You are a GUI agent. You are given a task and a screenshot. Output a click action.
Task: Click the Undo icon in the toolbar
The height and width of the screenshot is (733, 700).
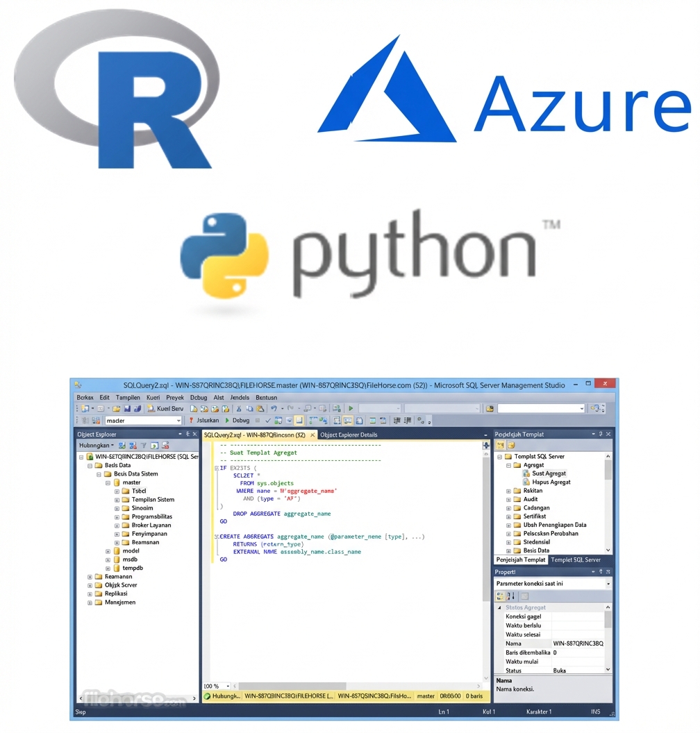pos(273,408)
